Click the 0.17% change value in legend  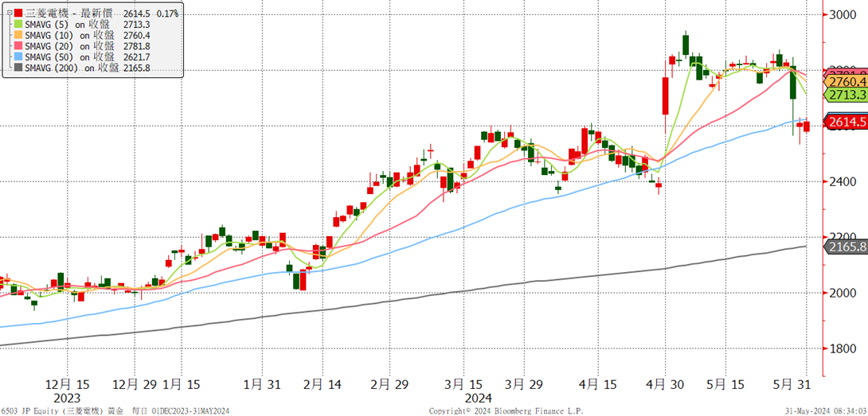click(x=168, y=13)
